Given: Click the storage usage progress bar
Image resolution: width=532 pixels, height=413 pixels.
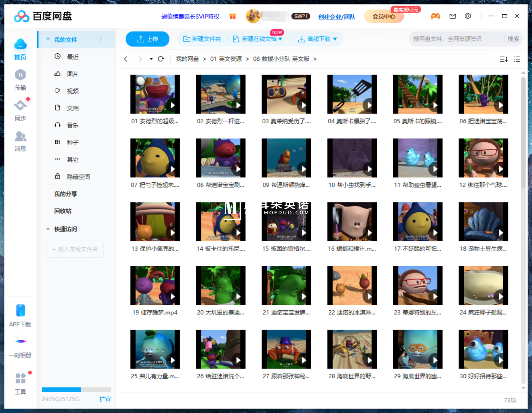Looking at the screenshot, I should tap(76, 389).
